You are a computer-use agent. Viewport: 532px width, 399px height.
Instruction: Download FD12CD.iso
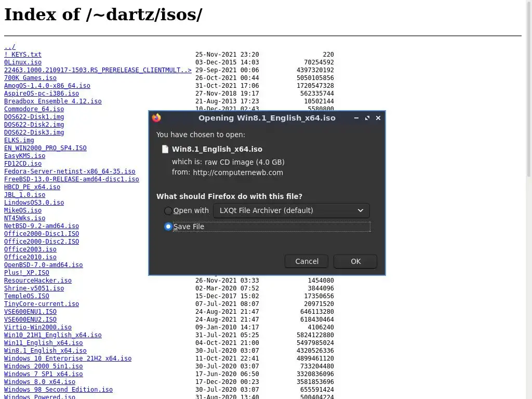pos(23,164)
